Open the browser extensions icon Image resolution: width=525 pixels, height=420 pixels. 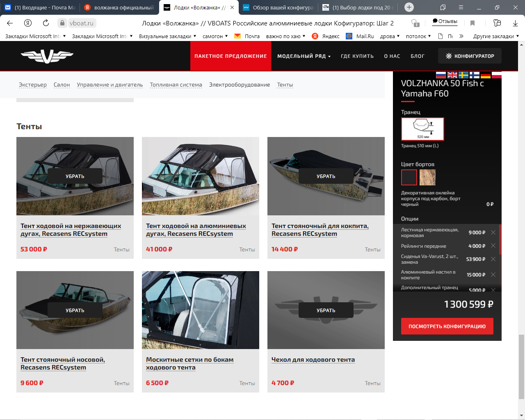coord(497,23)
